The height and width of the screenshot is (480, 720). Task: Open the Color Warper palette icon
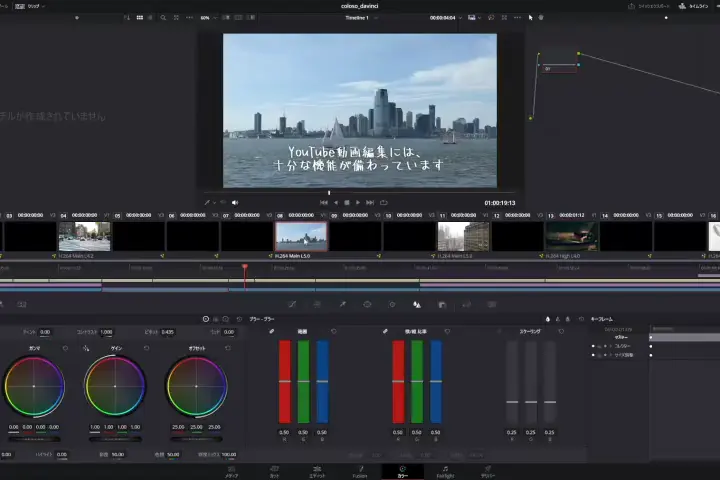(317, 305)
